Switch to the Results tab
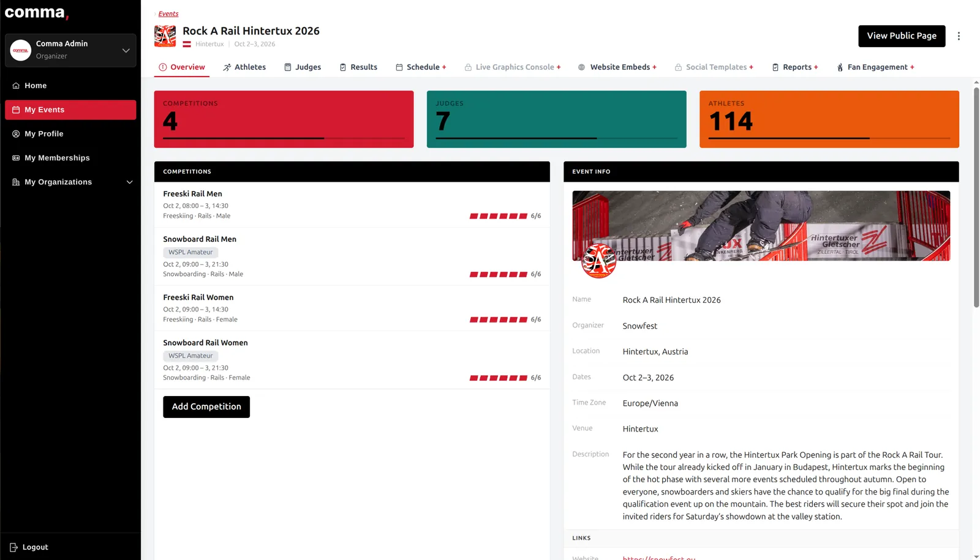 (x=358, y=67)
